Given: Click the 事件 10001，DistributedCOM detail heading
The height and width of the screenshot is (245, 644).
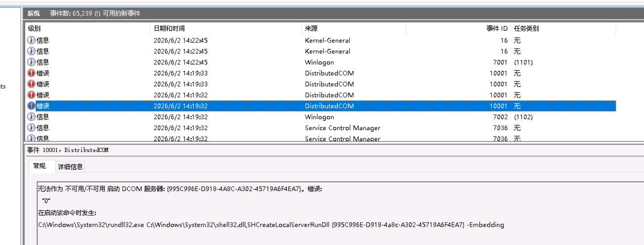Looking at the screenshot, I should pyautogui.click(x=68, y=150).
